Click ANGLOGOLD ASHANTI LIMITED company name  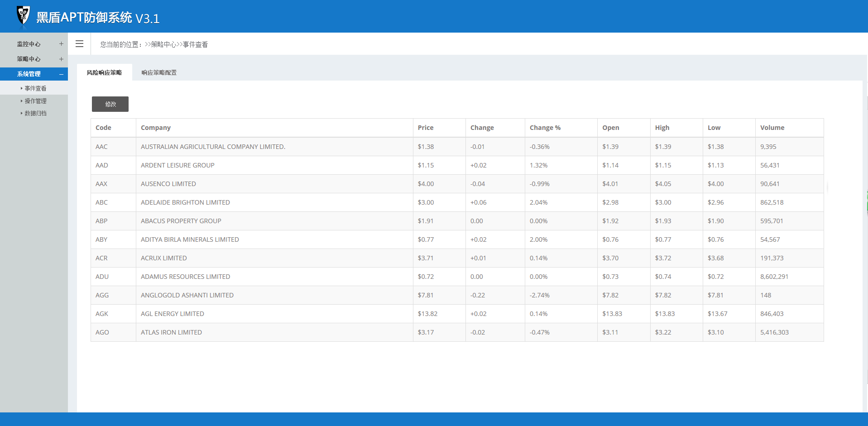tap(187, 295)
